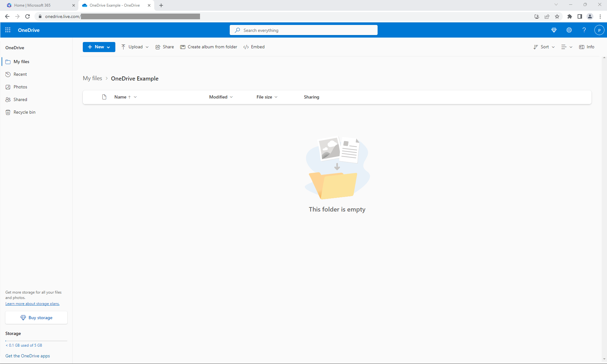607x364 pixels.
Task: Open Get the OneDrive apps link
Action: point(28,356)
